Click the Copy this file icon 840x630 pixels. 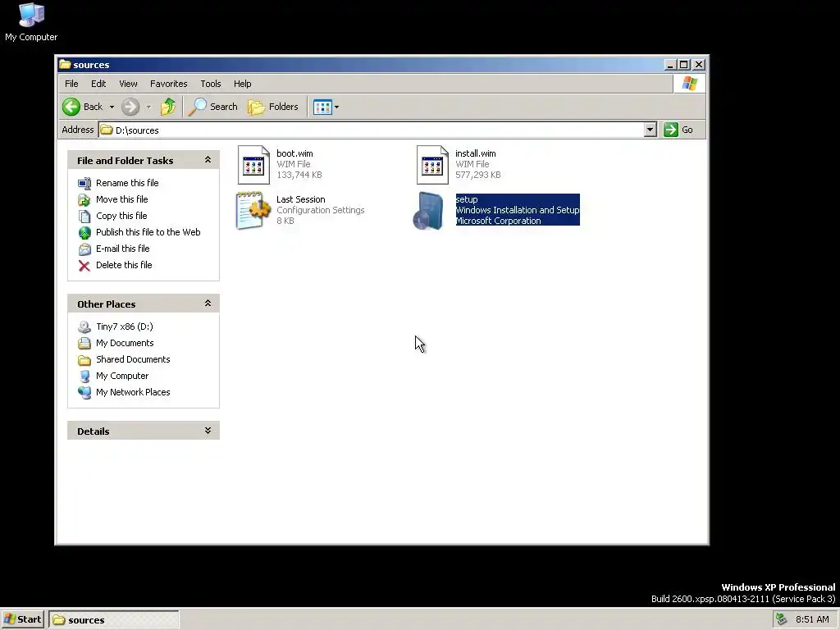(84, 216)
